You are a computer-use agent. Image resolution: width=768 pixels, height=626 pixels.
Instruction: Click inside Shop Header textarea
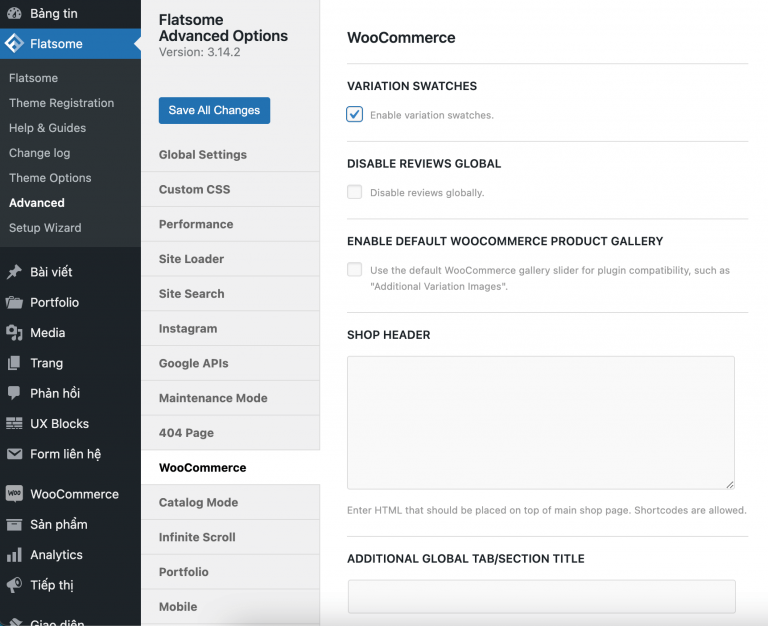pos(541,423)
